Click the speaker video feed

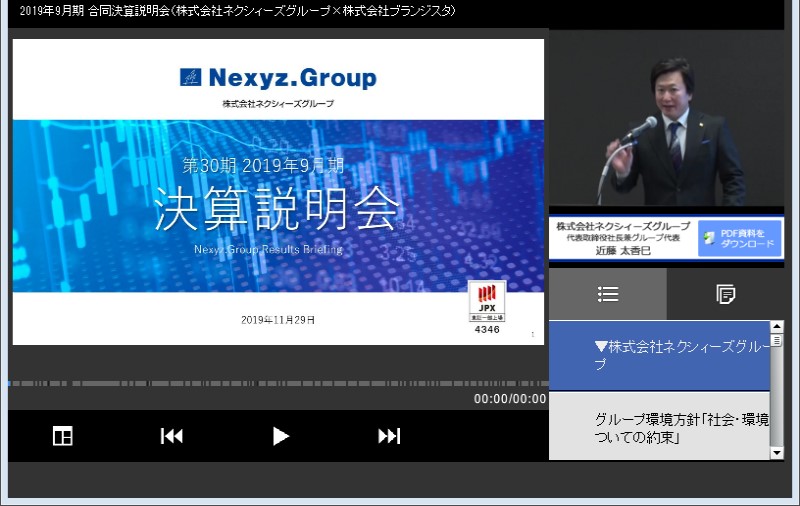click(666, 118)
